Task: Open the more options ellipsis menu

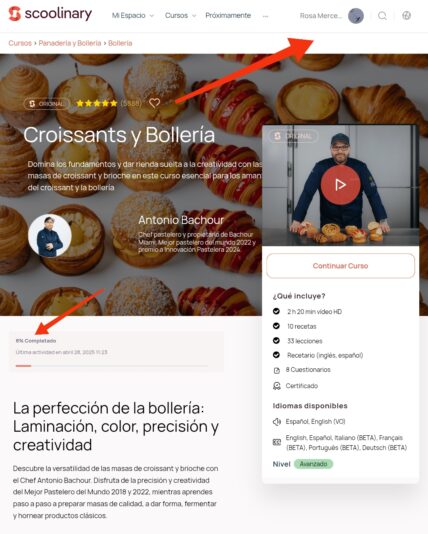Action: point(266,16)
